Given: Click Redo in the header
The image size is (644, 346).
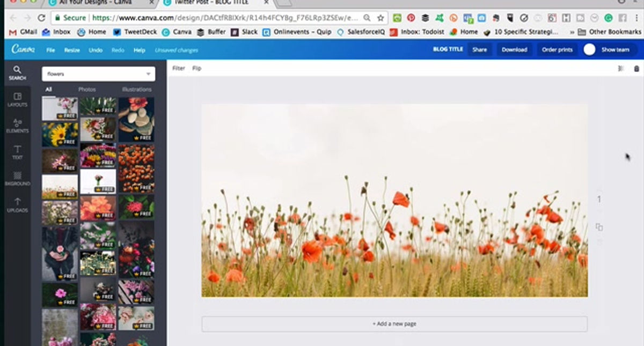Looking at the screenshot, I should click(x=118, y=50).
